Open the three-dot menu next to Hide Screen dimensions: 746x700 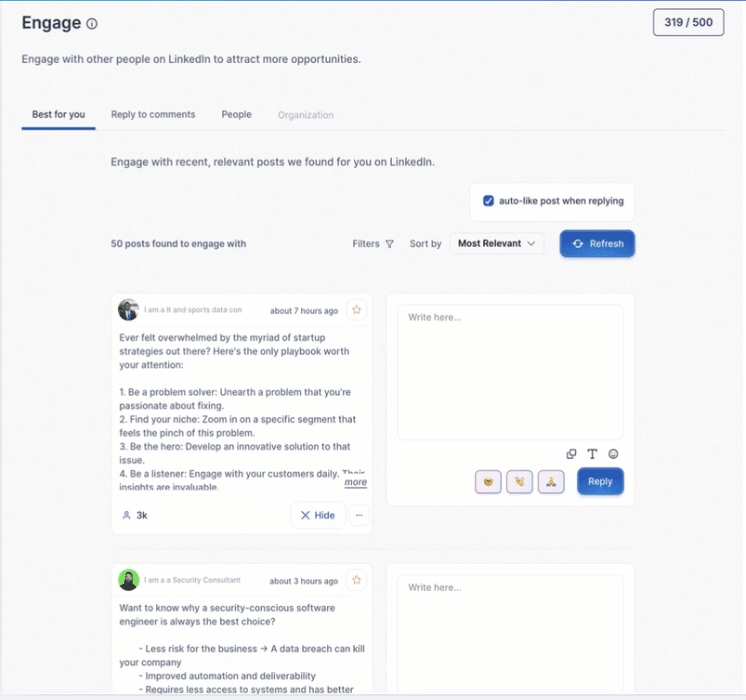click(x=359, y=515)
